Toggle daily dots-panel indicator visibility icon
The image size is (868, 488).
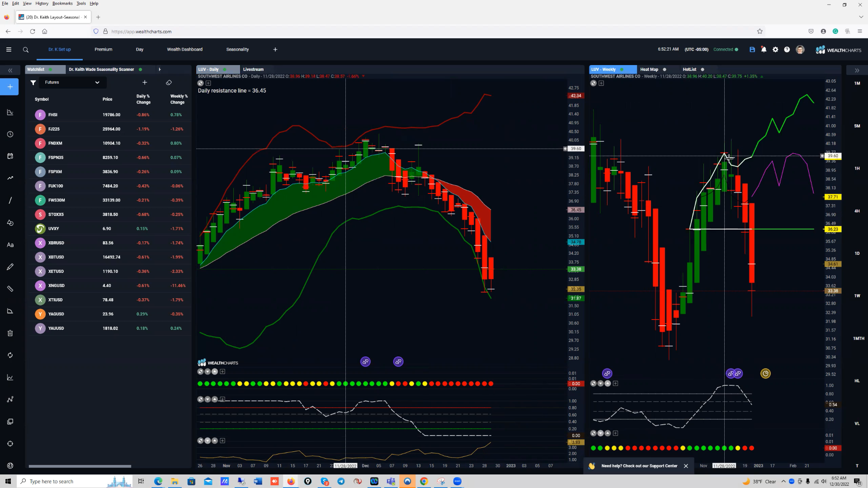(200, 372)
